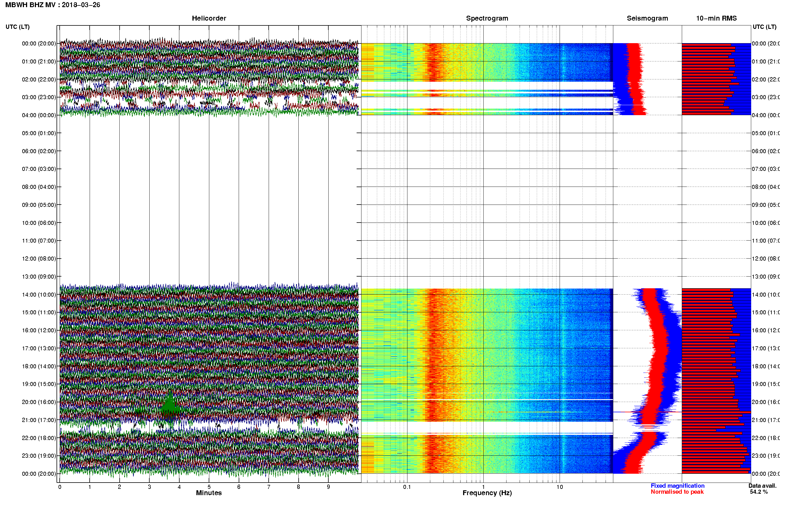Click the '0.1' frequency tick label
The width and height of the screenshot is (812, 508).
(x=407, y=487)
